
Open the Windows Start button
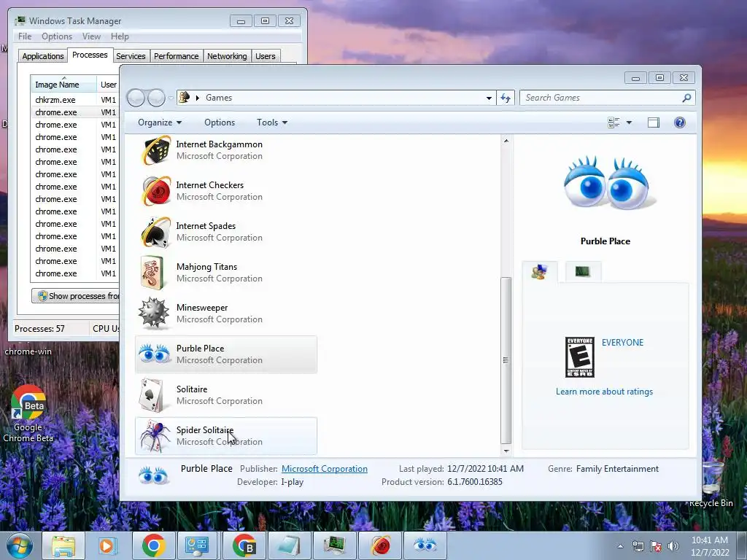[20, 545]
